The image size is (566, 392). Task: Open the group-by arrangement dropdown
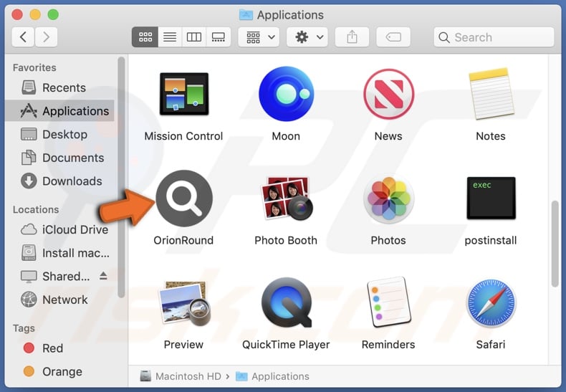[259, 37]
